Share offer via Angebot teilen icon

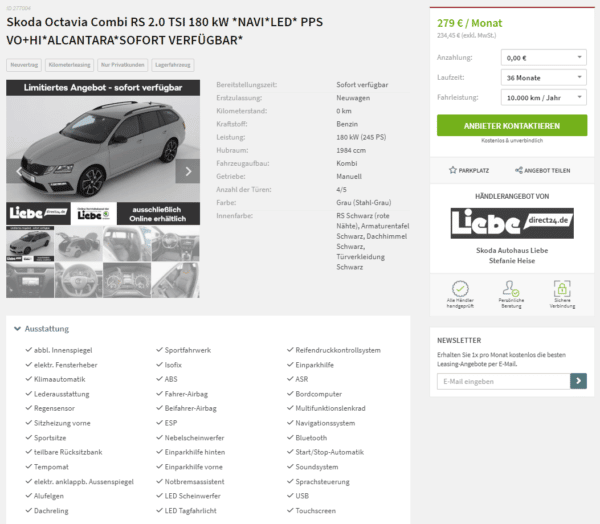coord(518,170)
